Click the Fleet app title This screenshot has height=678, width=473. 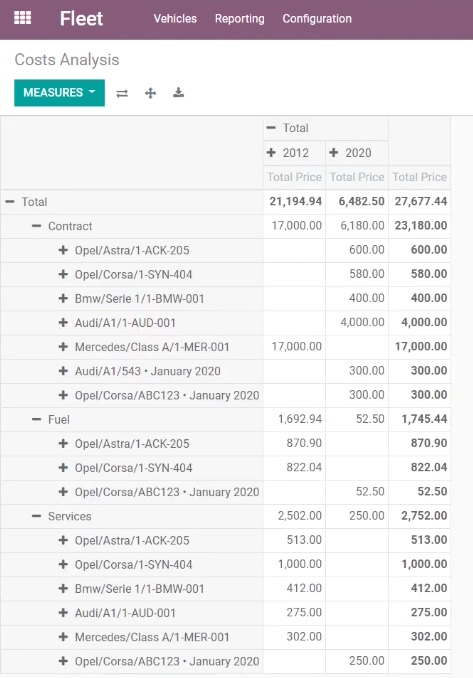(x=81, y=19)
